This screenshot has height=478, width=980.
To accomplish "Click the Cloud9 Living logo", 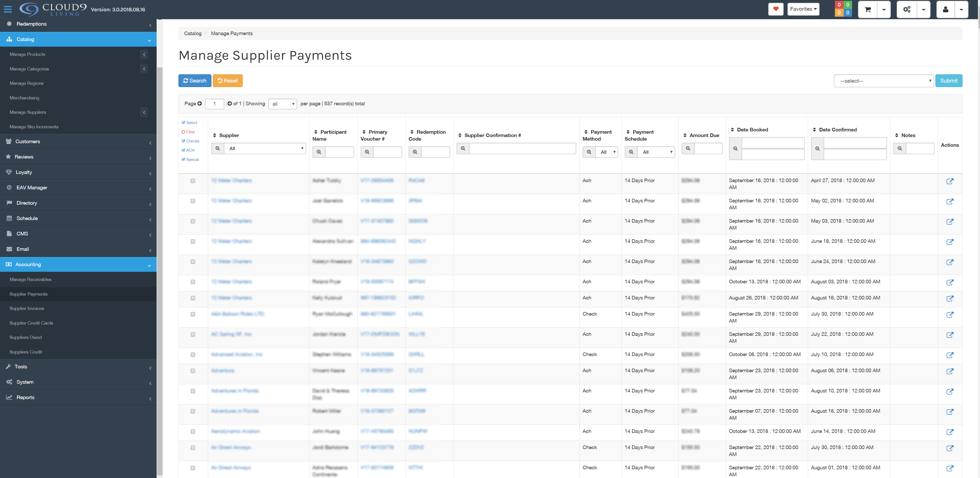I will pyautogui.click(x=53, y=9).
